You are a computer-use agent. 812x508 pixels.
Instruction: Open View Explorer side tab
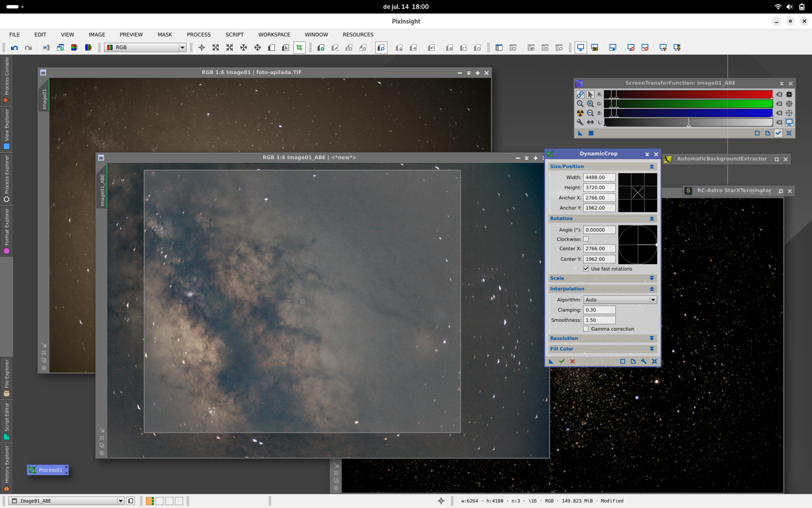[6, 130]
